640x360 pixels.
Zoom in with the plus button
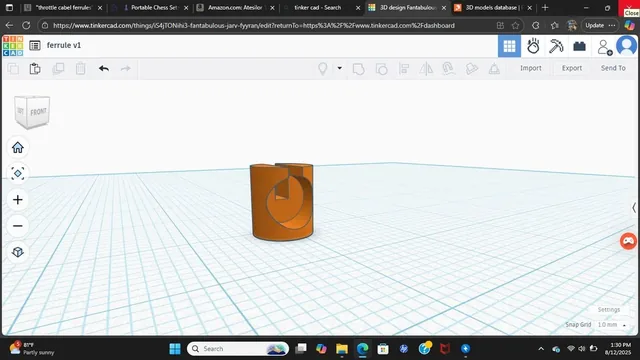[x=18, y=200]
